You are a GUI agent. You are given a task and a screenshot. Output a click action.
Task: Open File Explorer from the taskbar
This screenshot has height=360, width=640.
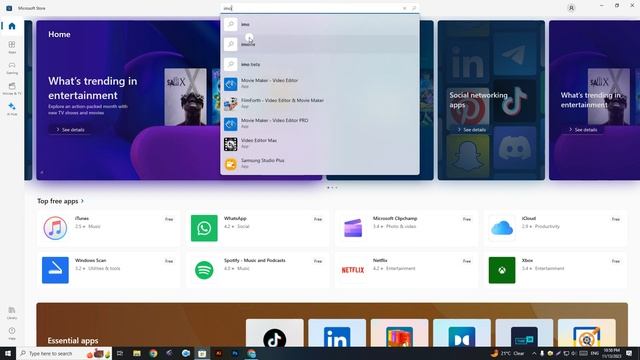pos(137,353)
